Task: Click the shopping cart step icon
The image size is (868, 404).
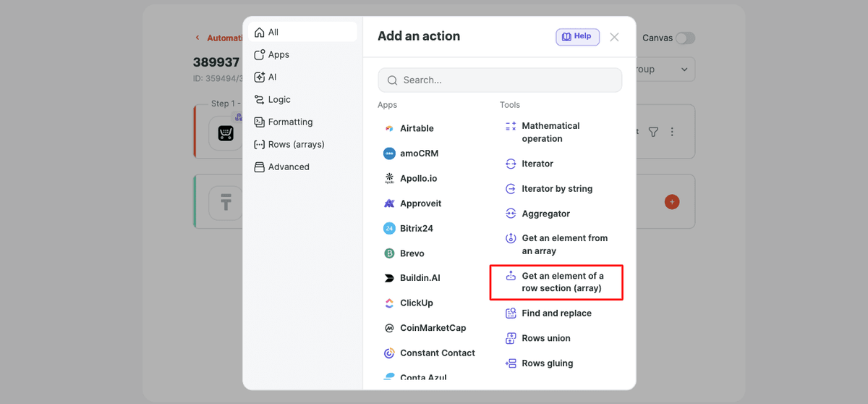Action: (x=226, y=133)
